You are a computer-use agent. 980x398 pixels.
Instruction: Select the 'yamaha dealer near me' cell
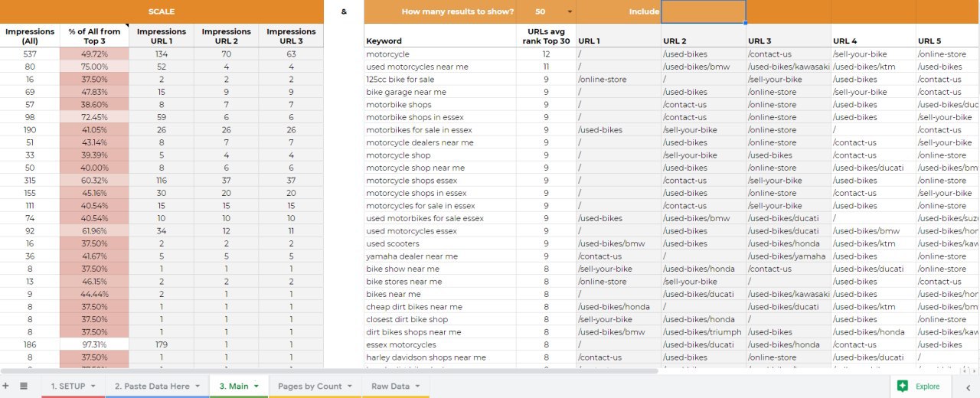[x=440, y=256]
